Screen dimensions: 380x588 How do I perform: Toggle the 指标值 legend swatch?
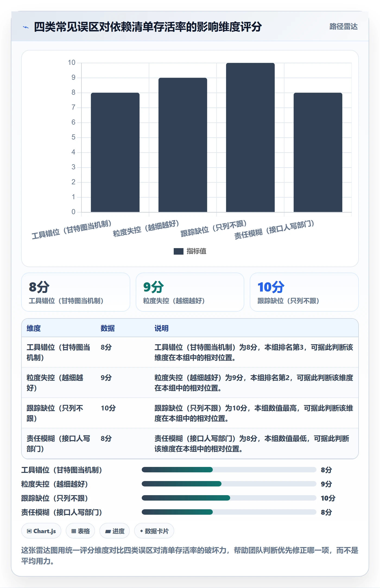(179, 251)
